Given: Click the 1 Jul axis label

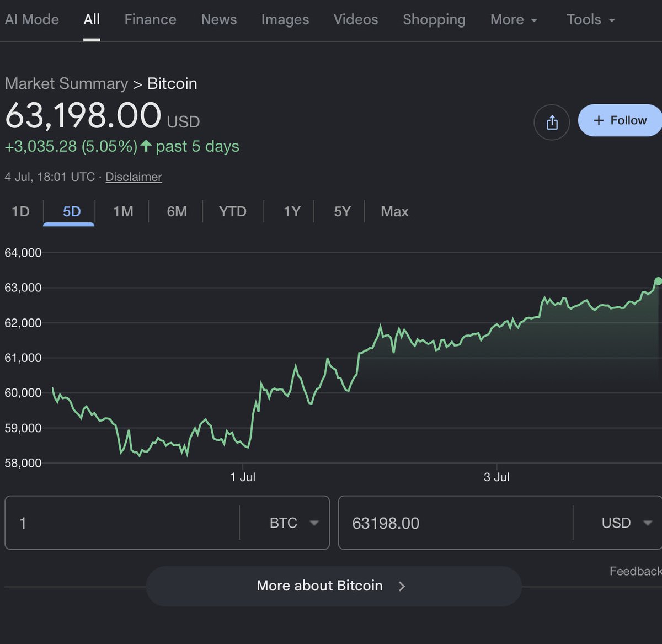Looking at the screenshot, I should [x=243, y=477].
